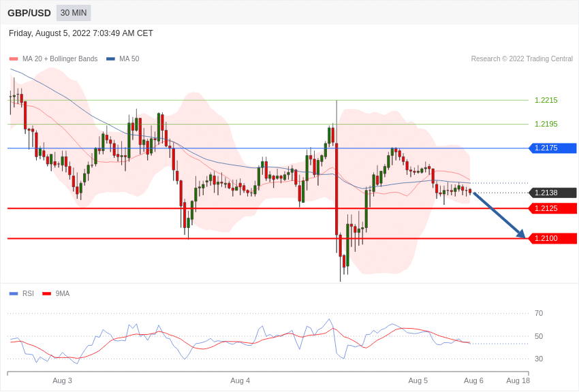Click the RSI 50 level label
Image resolution: width=579 pixels, height=392 pixels.
(x=539, y=336)
